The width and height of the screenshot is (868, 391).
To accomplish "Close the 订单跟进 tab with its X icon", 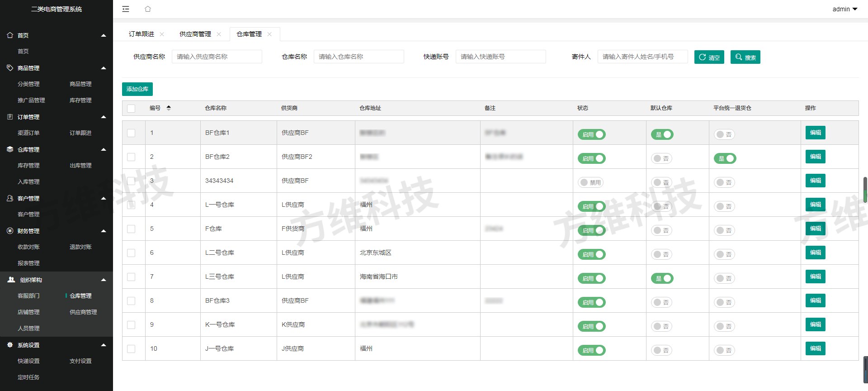I will (162, 34).
